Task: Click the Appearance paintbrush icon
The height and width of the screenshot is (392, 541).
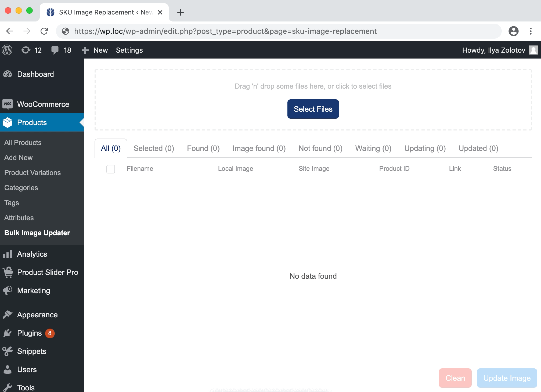Action: point(8,314)
